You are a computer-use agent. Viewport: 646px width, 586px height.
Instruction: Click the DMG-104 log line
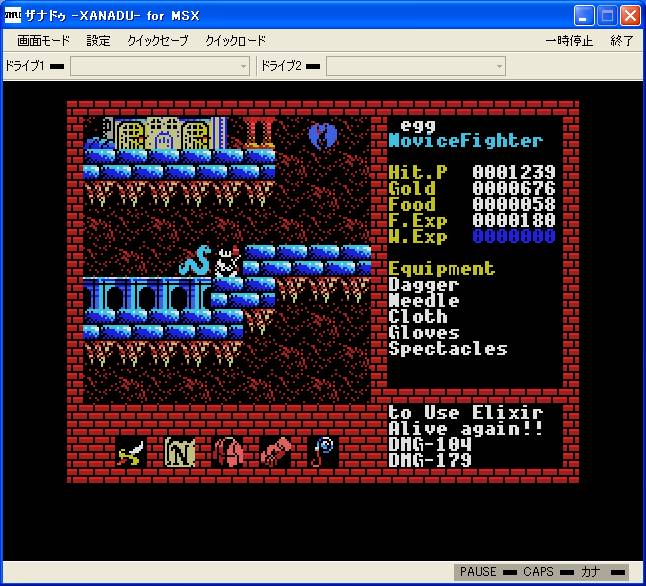[430, 445]
